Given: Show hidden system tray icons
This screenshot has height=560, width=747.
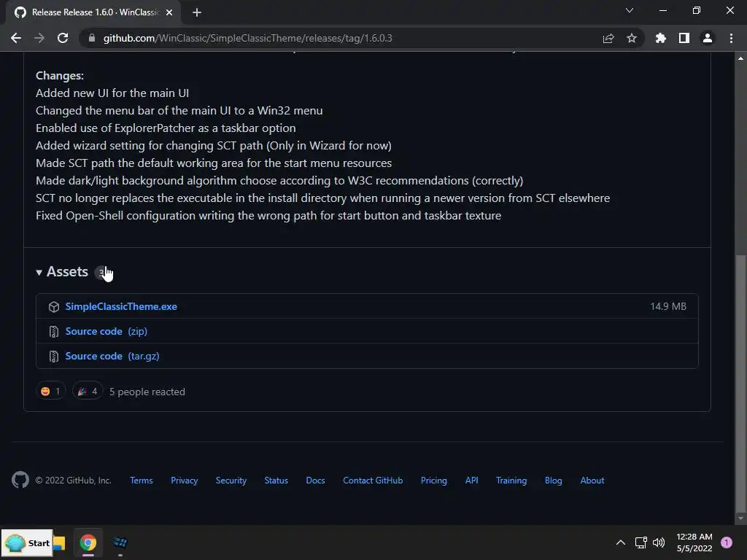Looking at the screenshot, I should click(620, 542).
